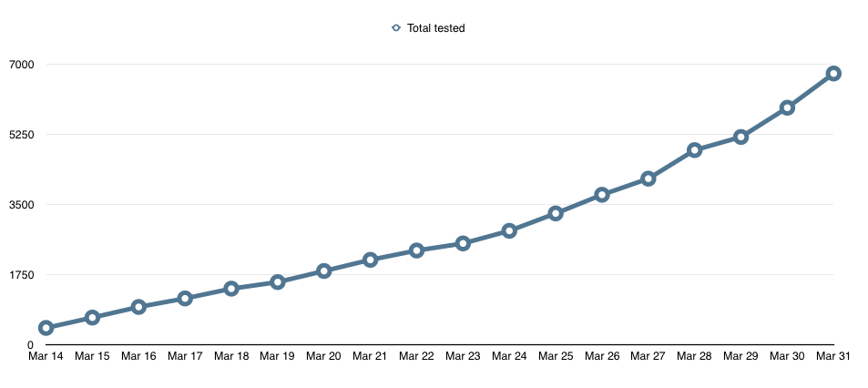Click the data point marker for Mar 20
This screenshot has width=868, height=388.
coord(323,271)
